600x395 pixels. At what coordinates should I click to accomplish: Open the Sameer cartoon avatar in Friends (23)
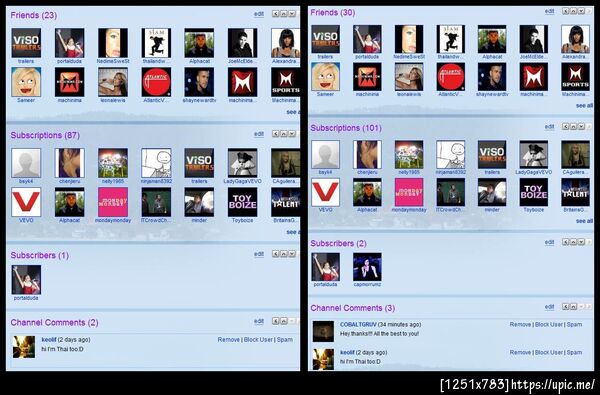[x=26, y=82]
